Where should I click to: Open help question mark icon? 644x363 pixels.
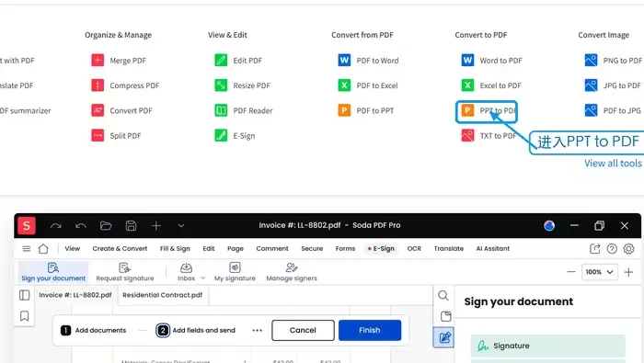tap(612, 248)
